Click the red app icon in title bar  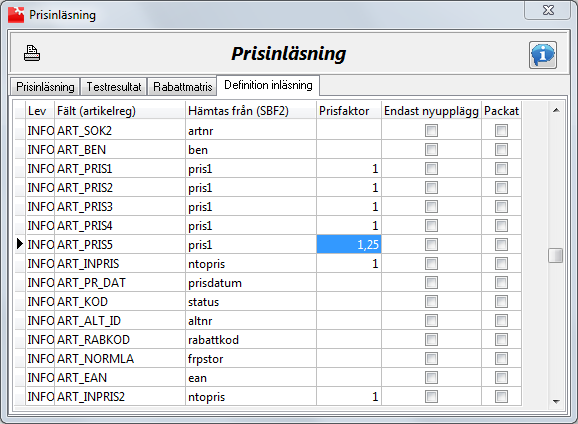coord(16,15)
